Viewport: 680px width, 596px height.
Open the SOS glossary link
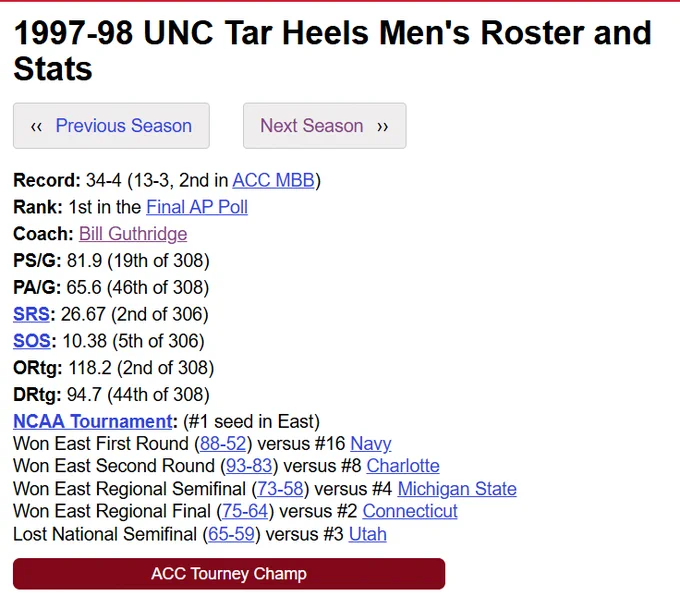pyautogui.click(x=32, y=341)
